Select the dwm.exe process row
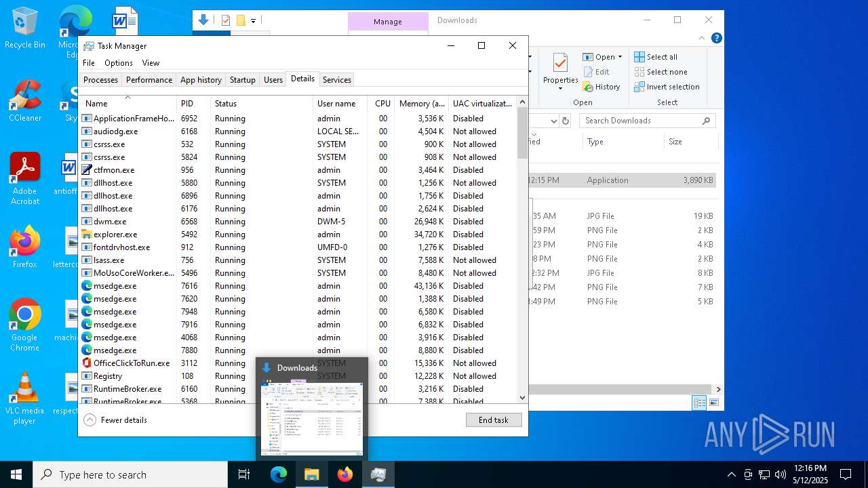Image resolution: width=868 pixels, height=488 pixels. (298, 222)
